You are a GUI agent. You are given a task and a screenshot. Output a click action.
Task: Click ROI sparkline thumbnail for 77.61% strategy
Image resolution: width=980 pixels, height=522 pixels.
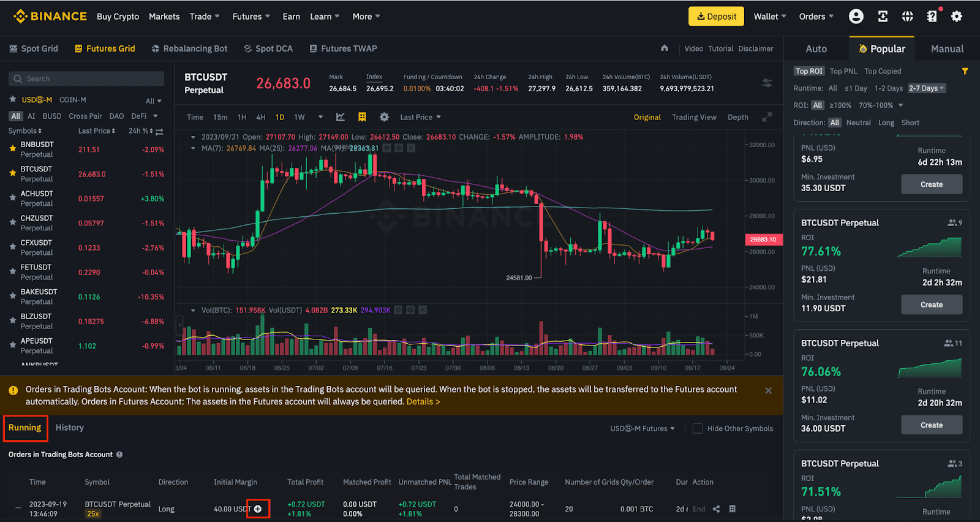tap(929, 247)
